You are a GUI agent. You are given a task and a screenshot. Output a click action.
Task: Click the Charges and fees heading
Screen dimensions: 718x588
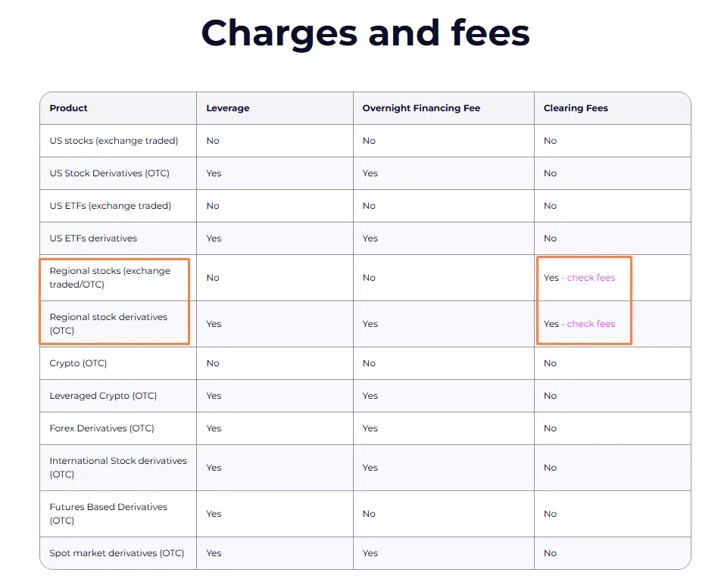365,33
